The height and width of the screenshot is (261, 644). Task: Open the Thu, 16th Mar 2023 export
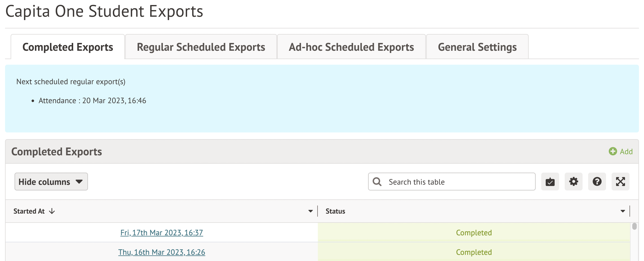161,252
